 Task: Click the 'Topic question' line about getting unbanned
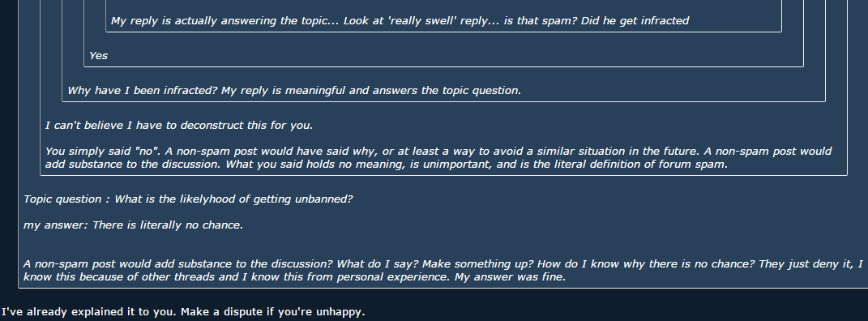tap(188, 199)
